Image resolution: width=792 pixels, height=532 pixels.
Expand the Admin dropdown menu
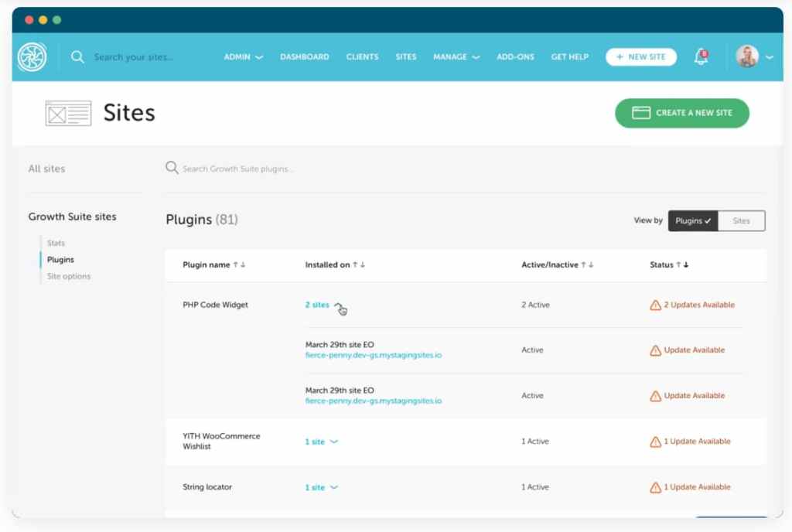(x=243, y=56)
